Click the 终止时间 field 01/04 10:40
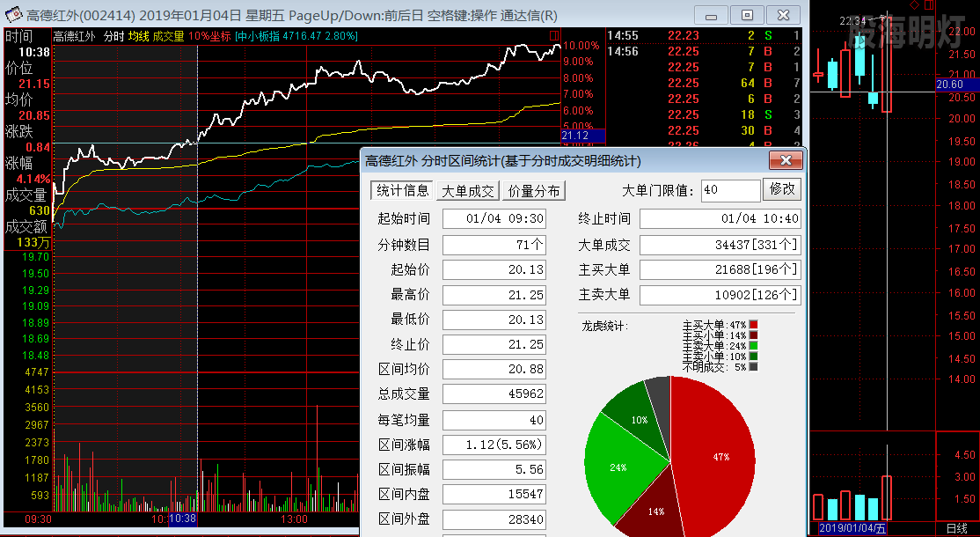Viewport: 980px width, 537px height. coord(720,219)
